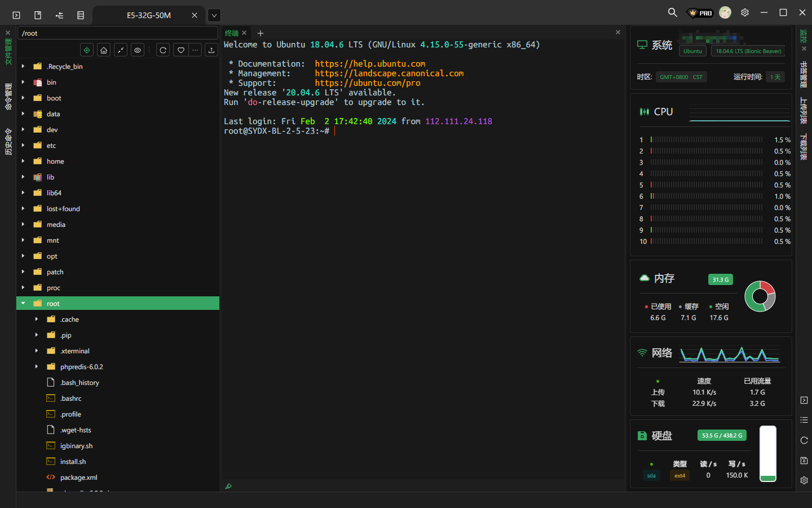The image size is (812, 508).
Task: Expand the phpredis-6.0.2 folder arrow
Action: coord(37,366)
